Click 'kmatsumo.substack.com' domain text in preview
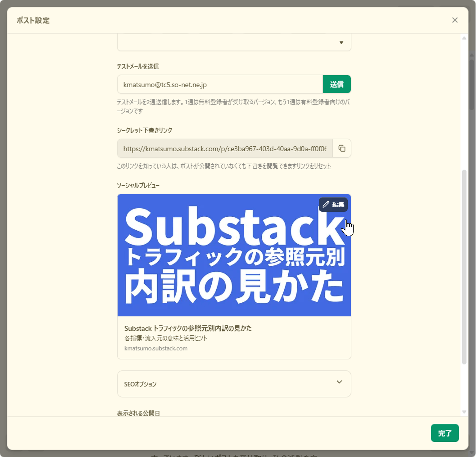The image size is (476, 457). 156,348
